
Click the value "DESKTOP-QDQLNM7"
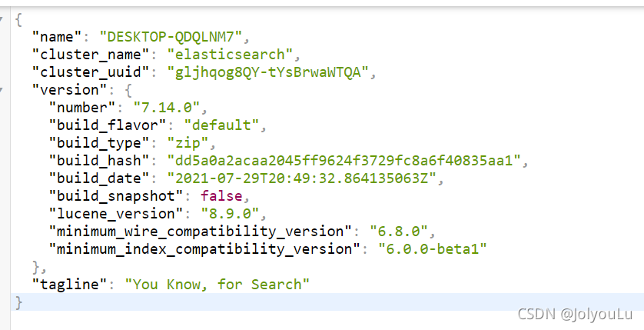[171, 37]
